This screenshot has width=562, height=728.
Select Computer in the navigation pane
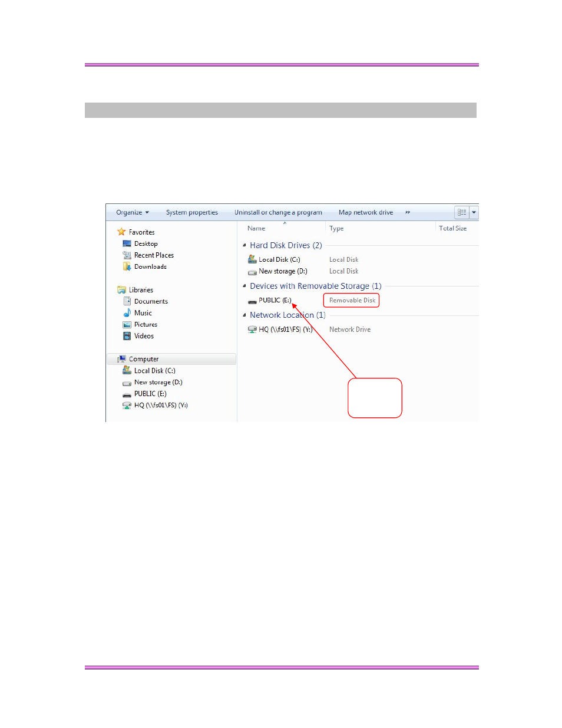click(x=144, y=360)
